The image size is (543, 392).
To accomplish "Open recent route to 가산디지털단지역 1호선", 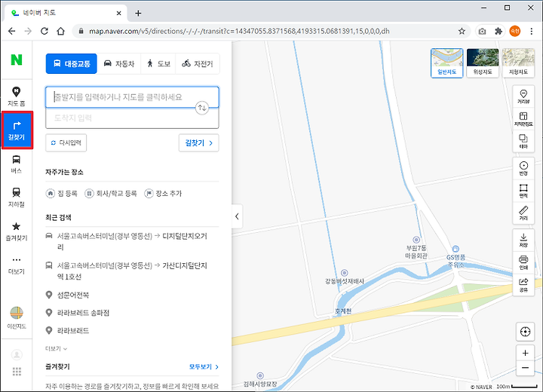I will coord(132,271).
